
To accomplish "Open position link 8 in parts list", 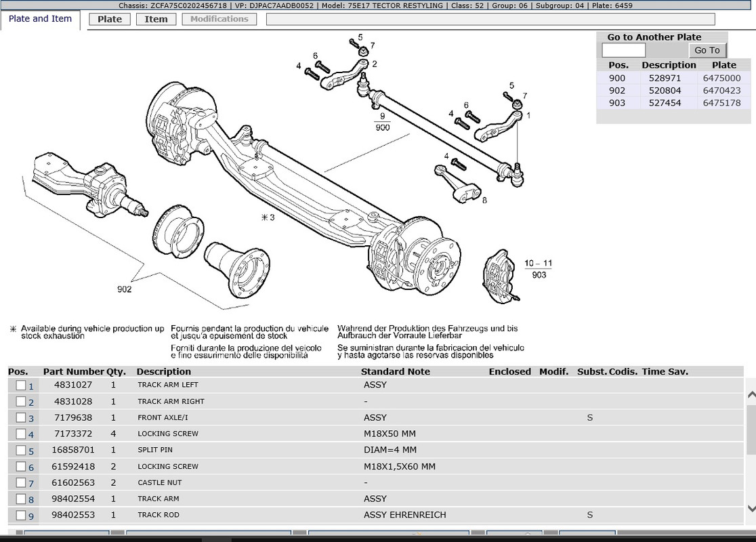I will click(31, 501).
